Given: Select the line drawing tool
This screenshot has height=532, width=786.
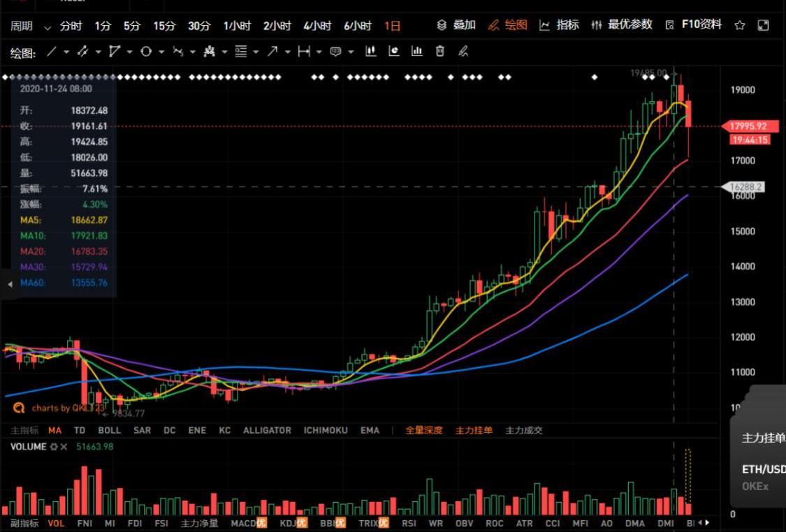Looking at the screenshot, I should 52,52.
